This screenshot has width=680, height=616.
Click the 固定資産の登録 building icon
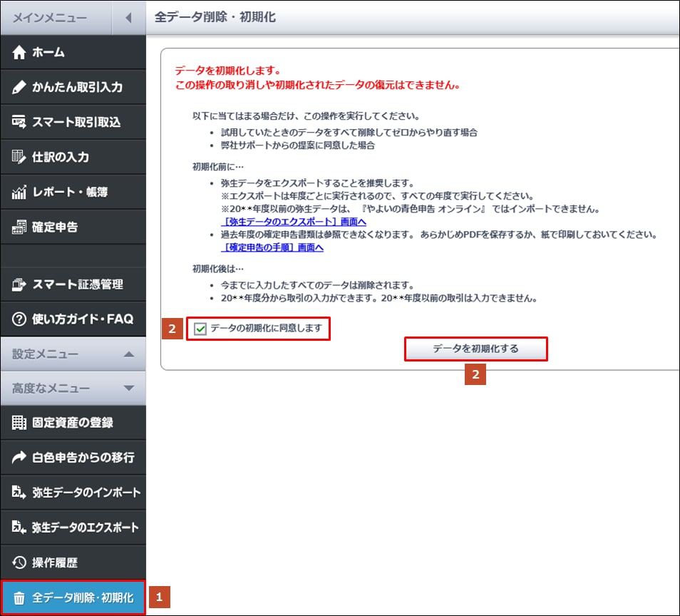19,423
